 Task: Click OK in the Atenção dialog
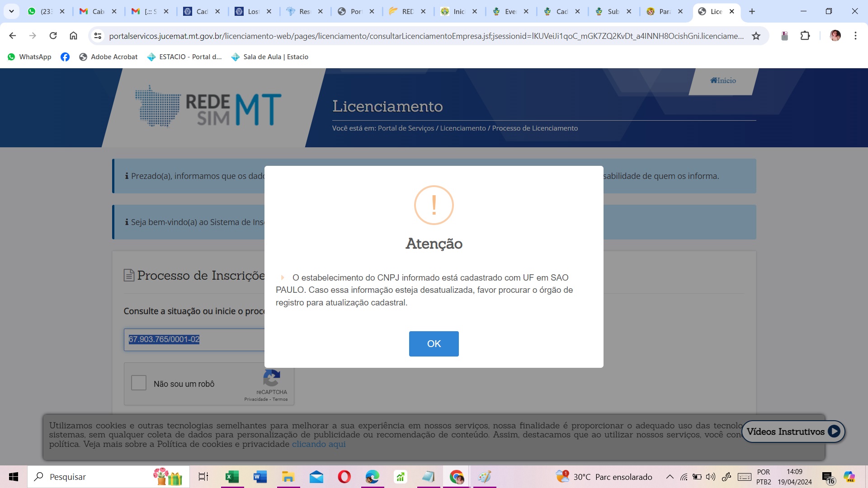click(434, 343)
